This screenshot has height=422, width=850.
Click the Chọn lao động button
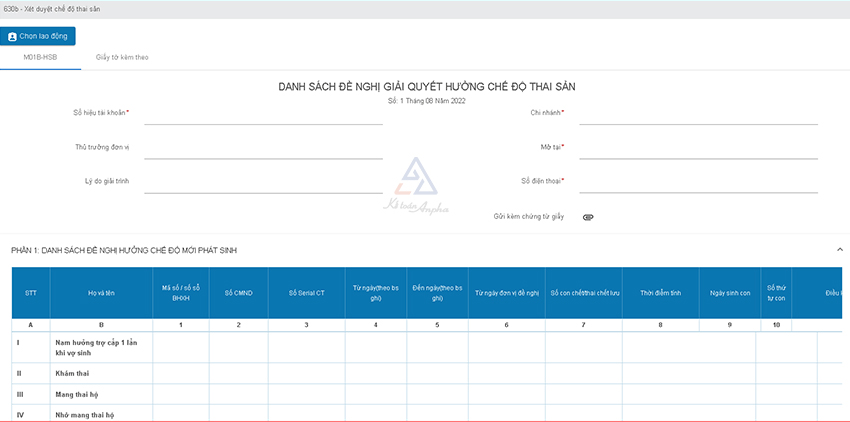pos(38,36)
